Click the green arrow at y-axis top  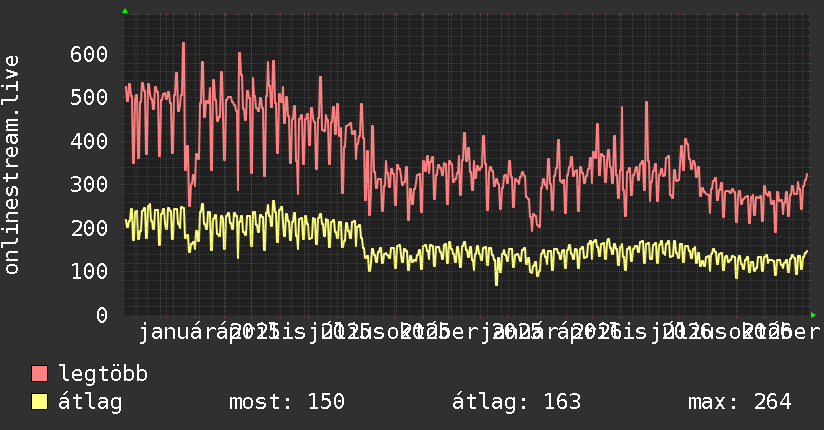[125, 11]
